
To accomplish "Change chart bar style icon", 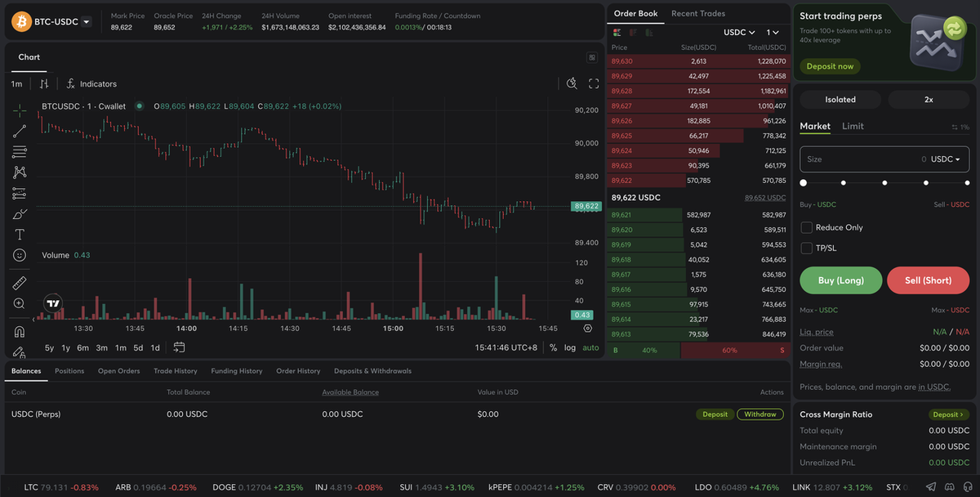I will pyautogui.click(x=44, y=83).
